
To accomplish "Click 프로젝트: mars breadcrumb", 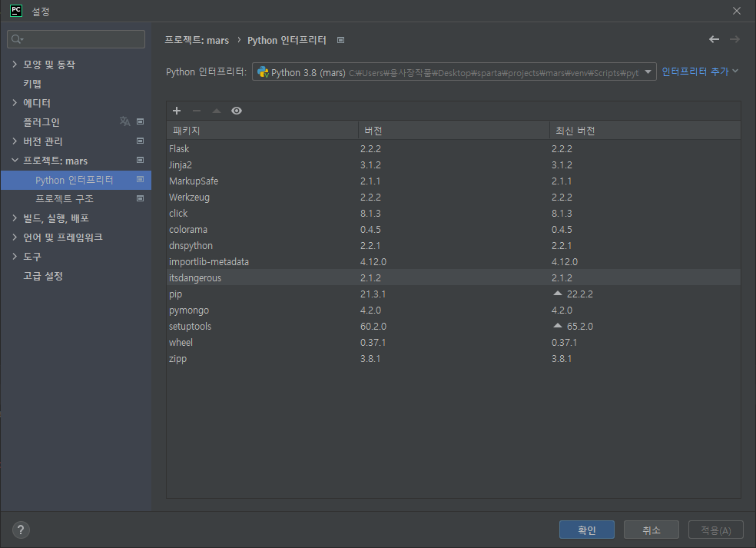I will [x=197, y=40].
